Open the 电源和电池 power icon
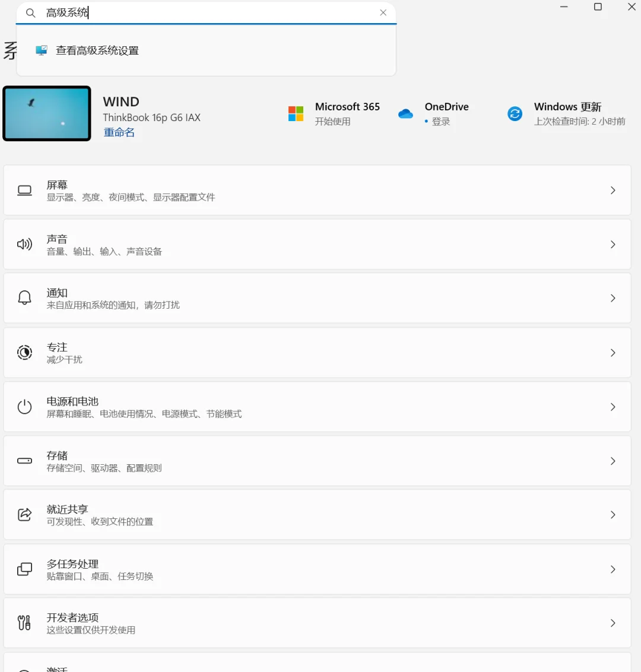 coord(24,407)
